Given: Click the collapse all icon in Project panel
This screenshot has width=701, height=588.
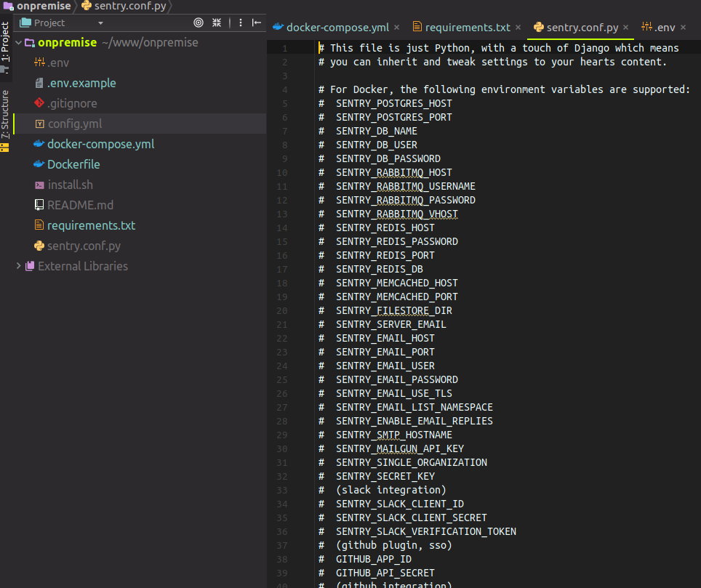Looking at the screenshot, I should pos(217,23).
